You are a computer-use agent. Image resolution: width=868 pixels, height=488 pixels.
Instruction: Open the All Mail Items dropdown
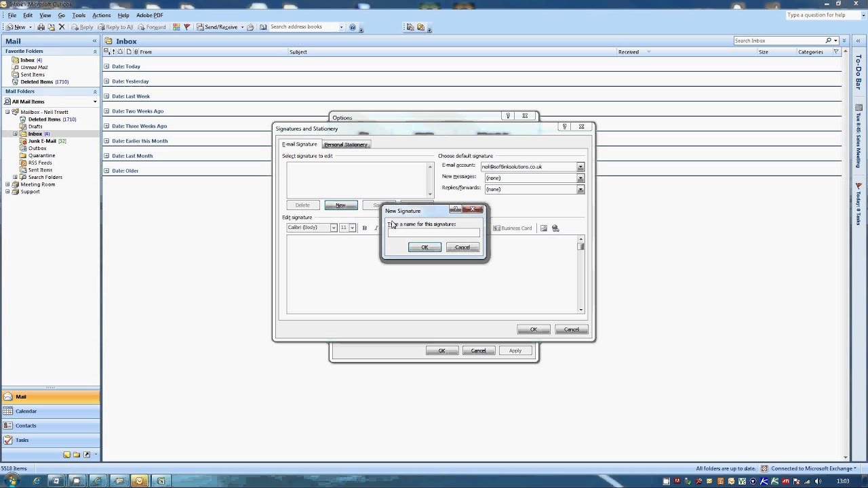(95, 102)
